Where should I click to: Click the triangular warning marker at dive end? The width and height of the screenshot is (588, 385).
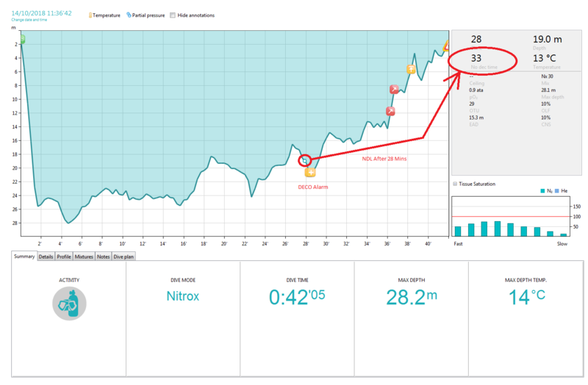(445, 46)
